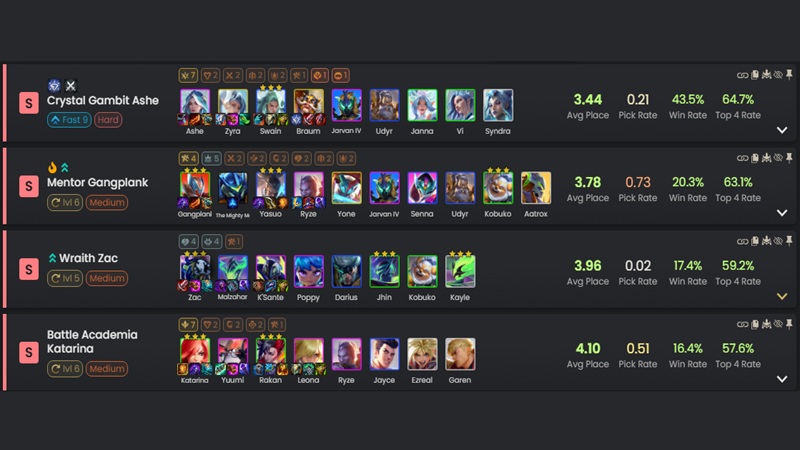800x450 pixels.
Task: Hide the Battle Academia Katarina comp
Action: (778, 323)
